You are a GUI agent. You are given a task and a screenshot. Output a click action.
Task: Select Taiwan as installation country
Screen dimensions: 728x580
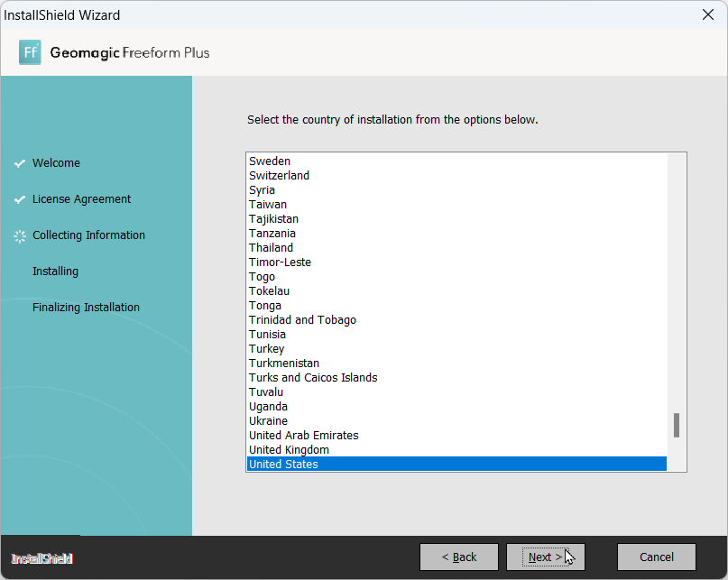(268, 205)
